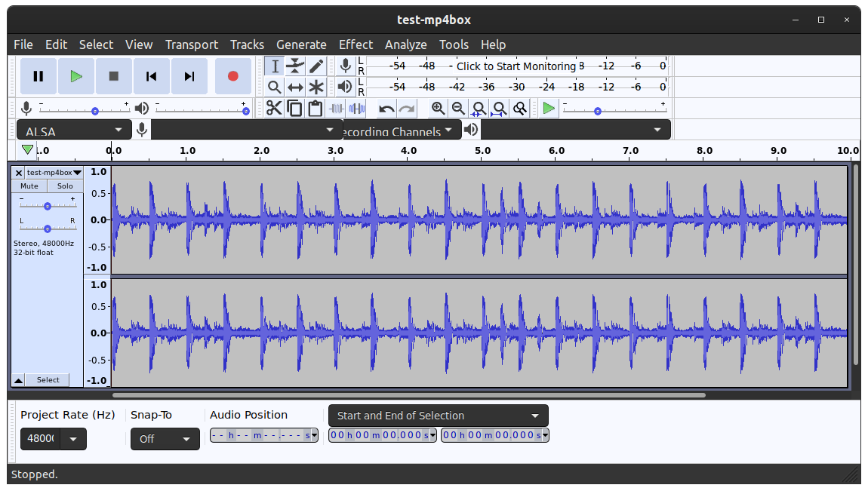Mute the test-mp4box track
Image resolution: width=868 pixels, height=491 pixels.
point(29,186)
